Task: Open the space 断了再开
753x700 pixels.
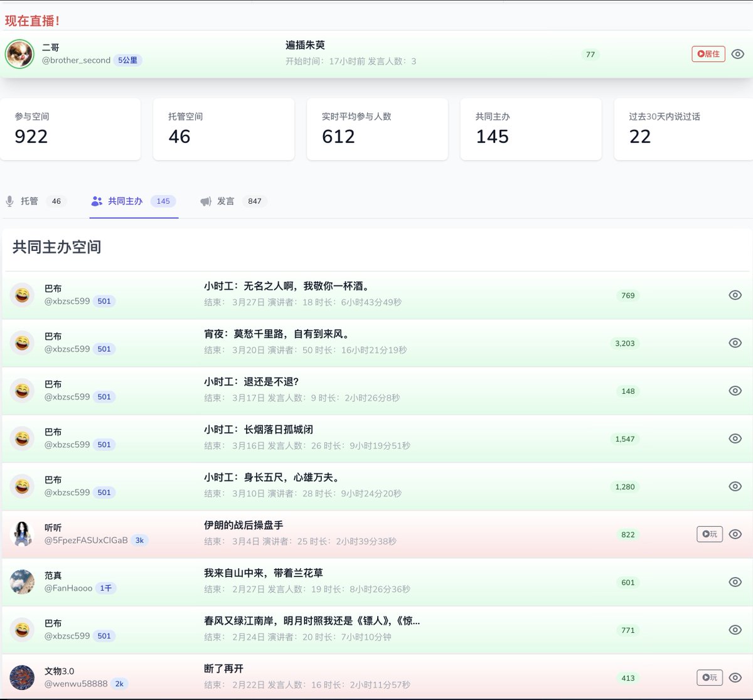Action: click(x=223, y=669)
